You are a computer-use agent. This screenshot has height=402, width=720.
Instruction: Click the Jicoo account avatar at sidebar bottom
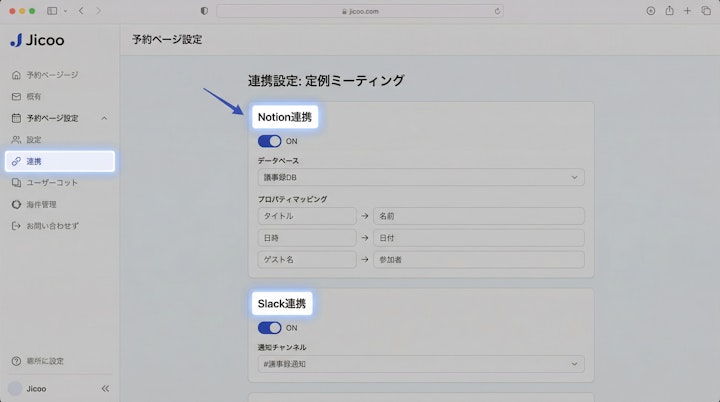15,389
